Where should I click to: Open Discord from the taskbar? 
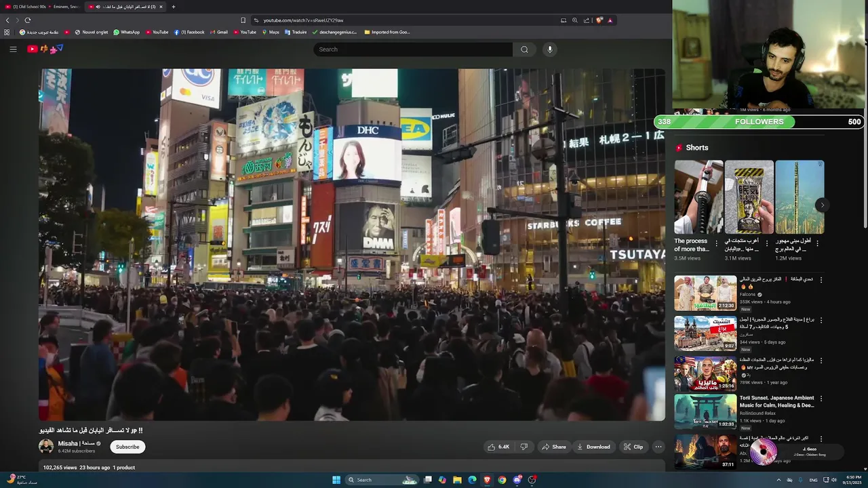click(x=517, y=480)
